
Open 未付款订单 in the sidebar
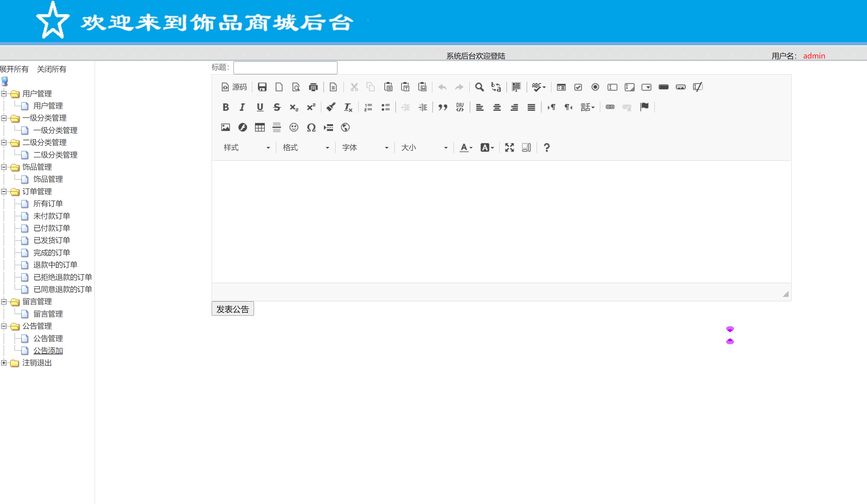tap(51, 216)
